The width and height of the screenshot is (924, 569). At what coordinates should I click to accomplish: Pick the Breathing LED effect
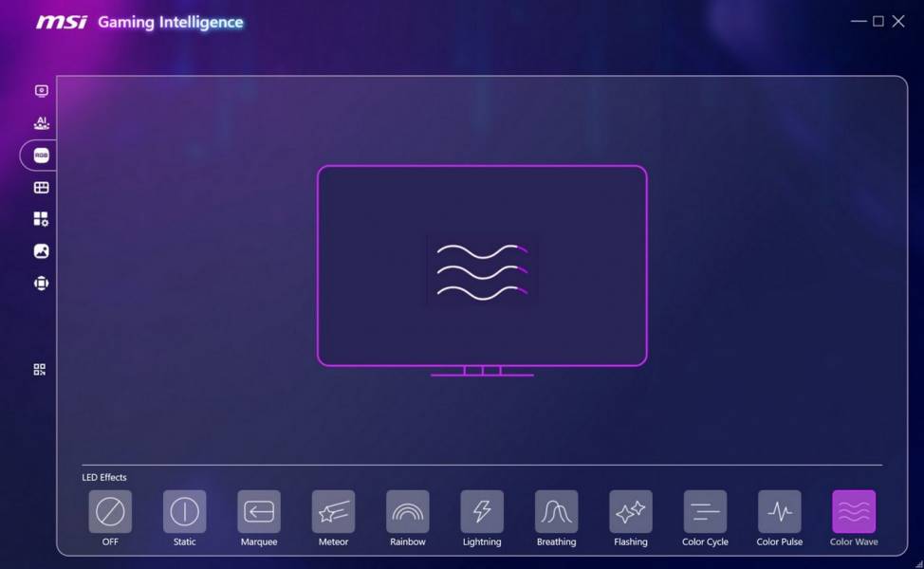click(x=556, y=512)
